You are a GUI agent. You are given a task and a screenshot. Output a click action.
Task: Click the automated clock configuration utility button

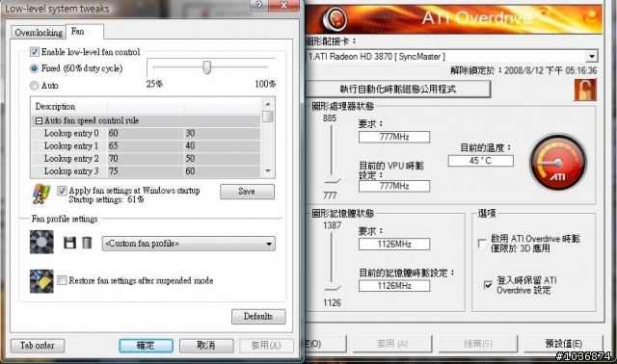pyautogui.click(x=398, y=90)
